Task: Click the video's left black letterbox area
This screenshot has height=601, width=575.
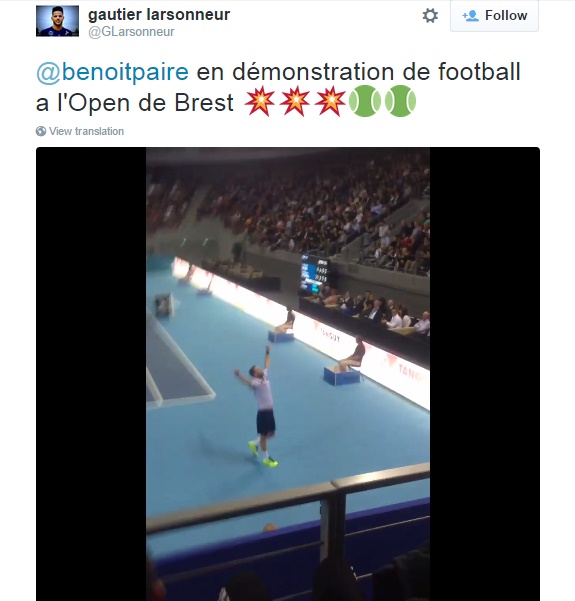Action: pyautogui.click(x=91, y=374)
